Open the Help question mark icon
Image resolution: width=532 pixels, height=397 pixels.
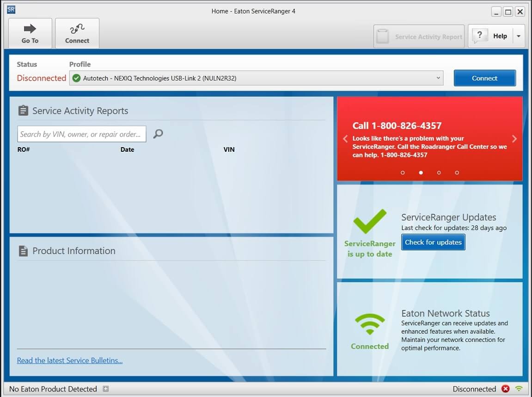pyautogui.click(x=480, y=36)
